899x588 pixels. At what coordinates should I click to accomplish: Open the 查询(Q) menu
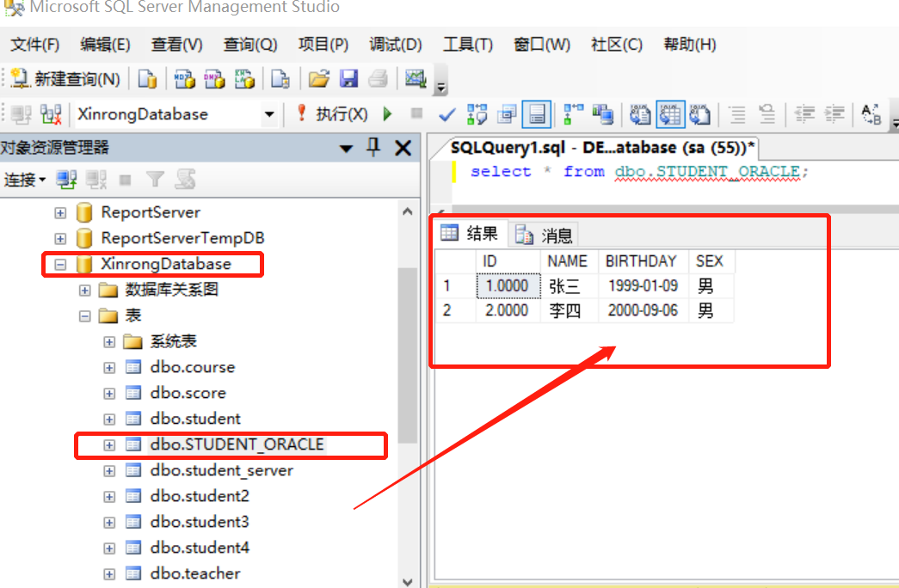pos(250,44)
